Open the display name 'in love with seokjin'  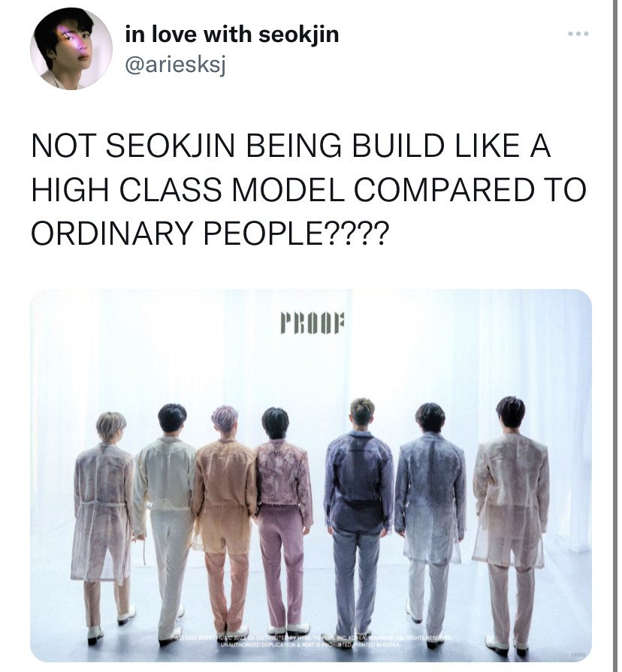[232, 34]
